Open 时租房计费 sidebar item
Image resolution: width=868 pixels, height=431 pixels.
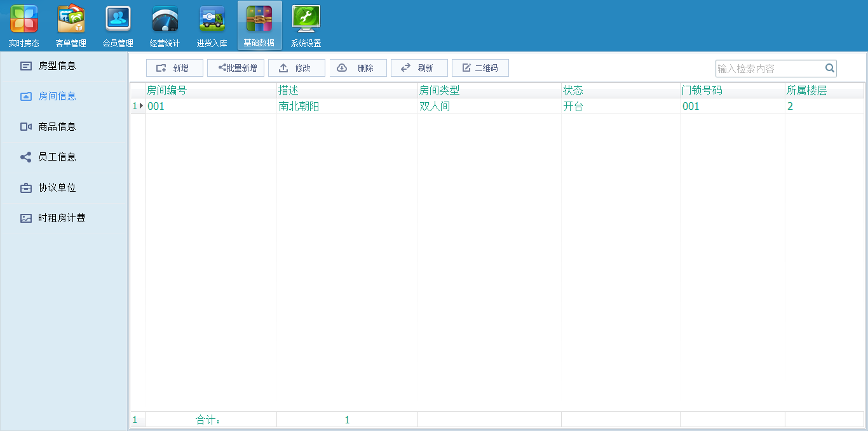[62, 218]
